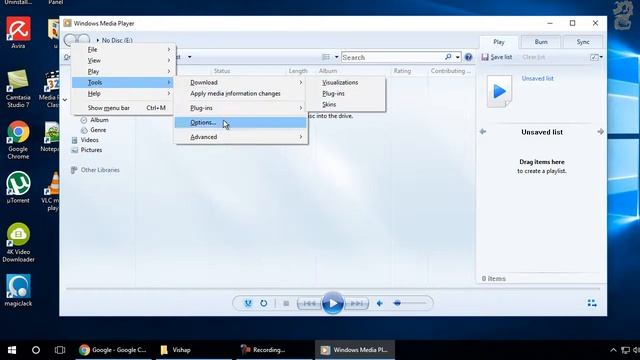Click the search magnifier icon
This screenshot has width=640, height=360.
pos(448,57)
